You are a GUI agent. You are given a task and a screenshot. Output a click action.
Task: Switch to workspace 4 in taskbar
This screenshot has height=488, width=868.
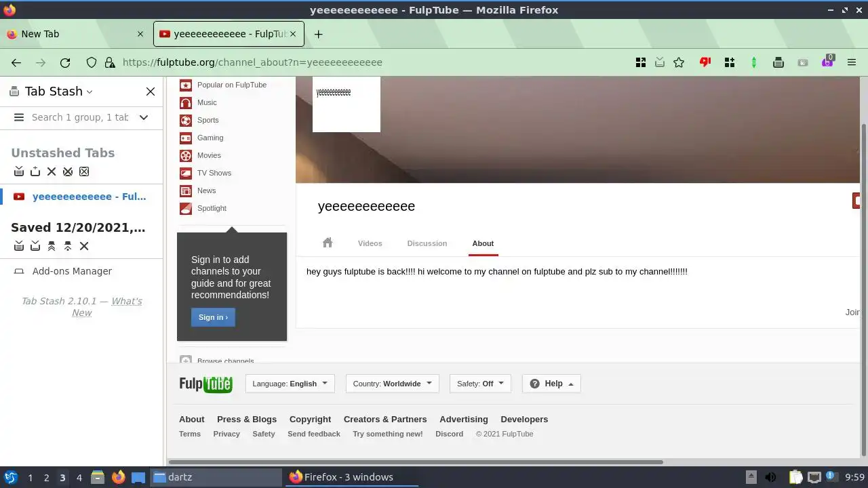(x=79, y=478)
